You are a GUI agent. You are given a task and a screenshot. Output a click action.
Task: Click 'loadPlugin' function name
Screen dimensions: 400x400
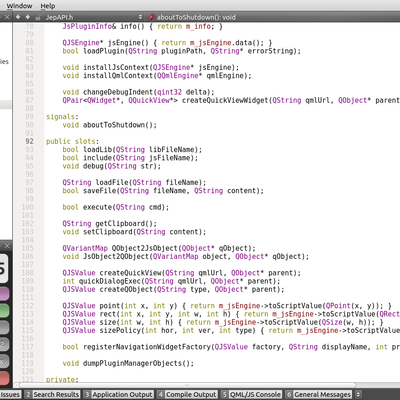pos(103,51)
